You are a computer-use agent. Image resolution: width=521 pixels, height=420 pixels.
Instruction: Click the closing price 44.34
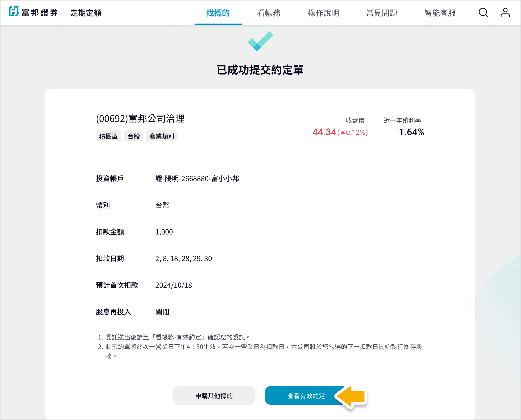tap(324, 132)
